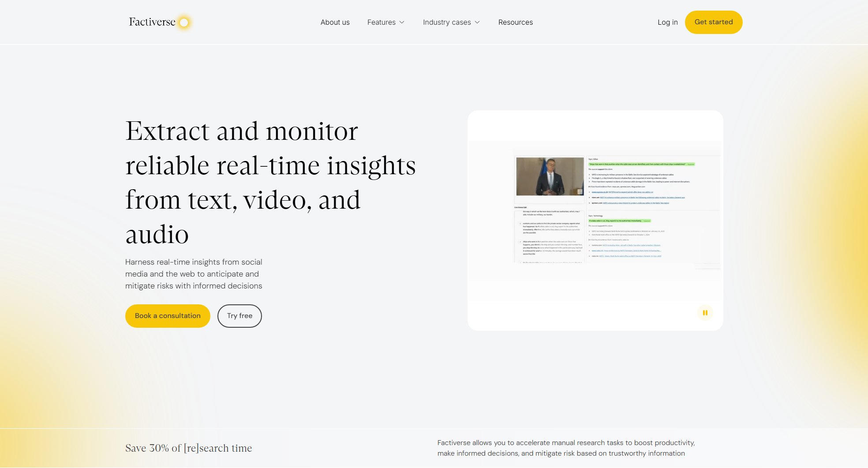The image size is (868, 468).
Task: Click the Log in link
Action: pos(667,22)
